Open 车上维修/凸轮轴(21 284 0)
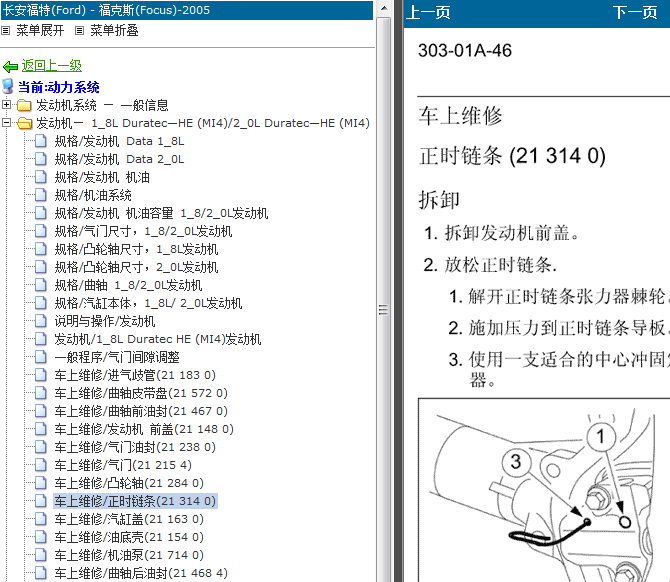This screenshot has height=582, width=670. coord(129,483)
